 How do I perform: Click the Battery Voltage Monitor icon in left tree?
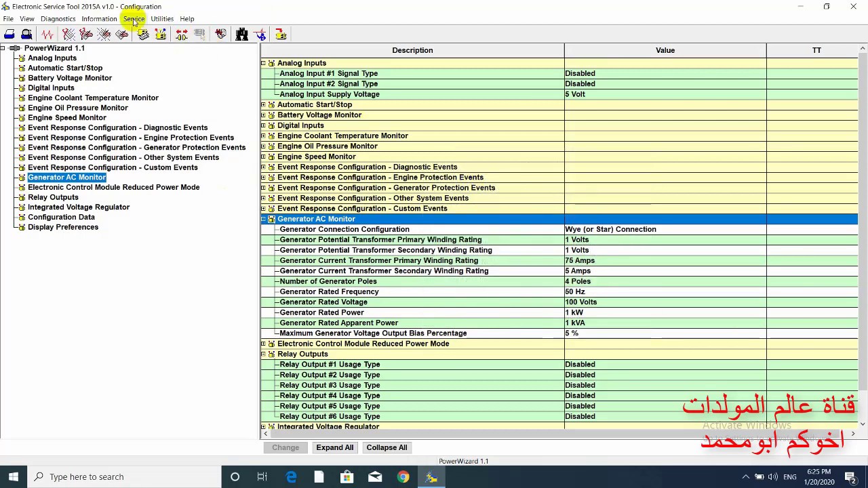tap(22, 78)
